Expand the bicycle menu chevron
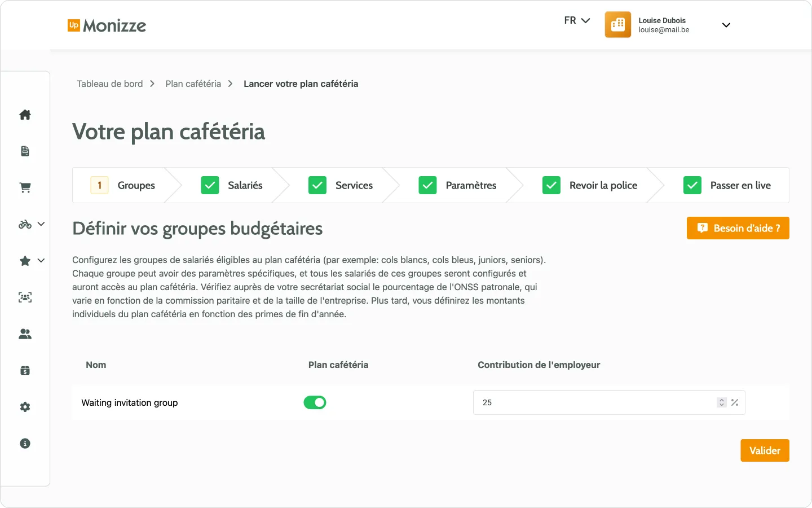The image size is (812, 508). 41,224
